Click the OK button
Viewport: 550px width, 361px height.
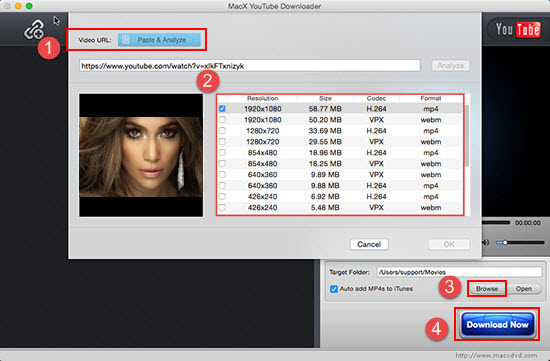tap(449, 244)
